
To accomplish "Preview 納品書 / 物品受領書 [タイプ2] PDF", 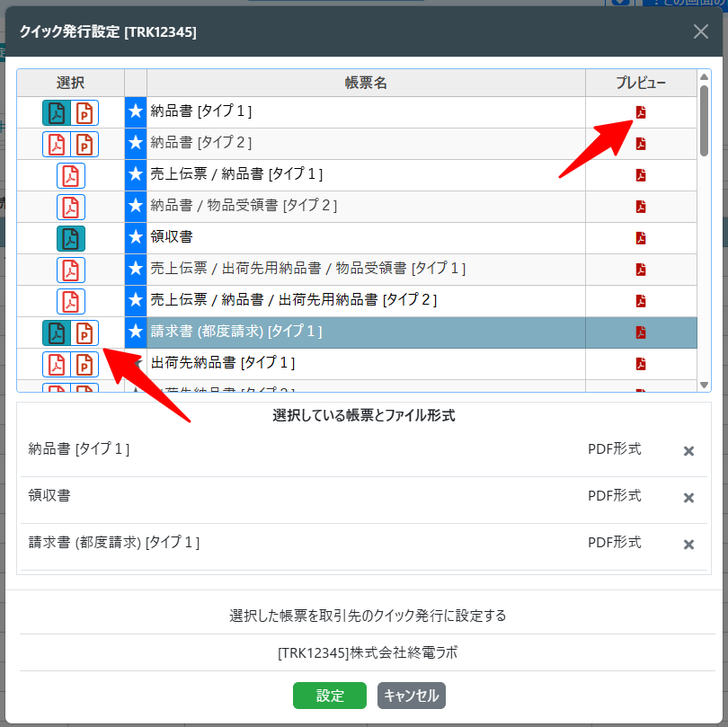I will (641, 207).
